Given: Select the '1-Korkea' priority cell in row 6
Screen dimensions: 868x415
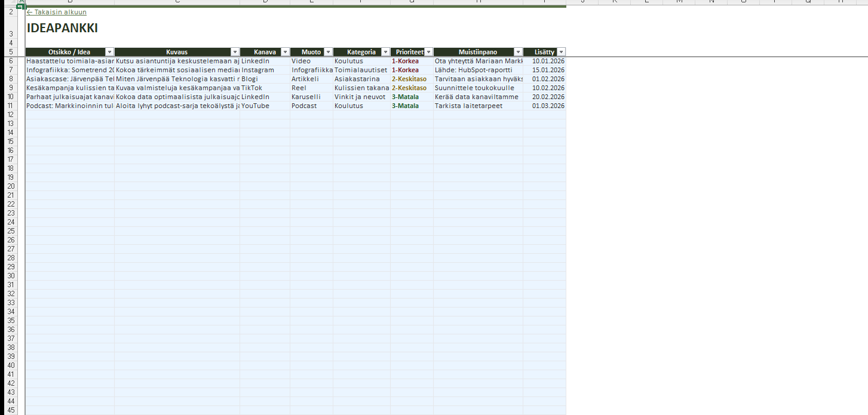Looking at the screenshot, I should 412,61.
